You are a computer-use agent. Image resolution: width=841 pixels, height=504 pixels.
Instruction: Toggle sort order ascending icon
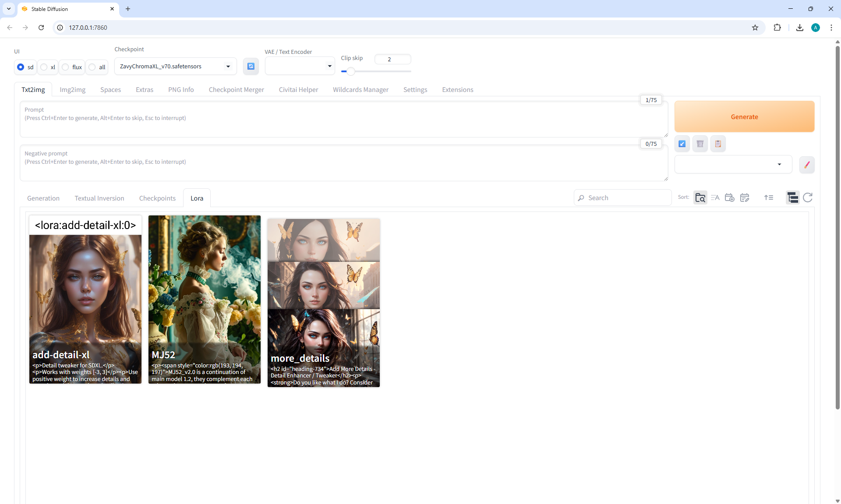[x=769, y=197]
